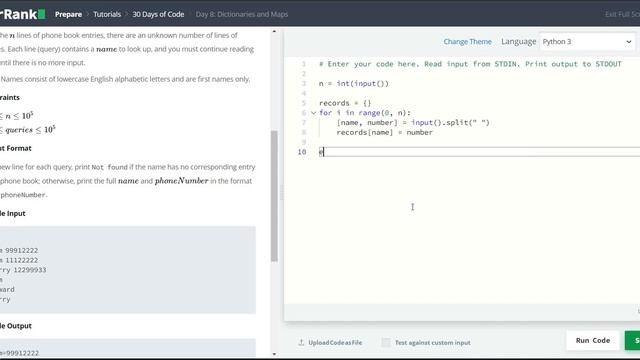This screenshot has height=360, width=640.
Task: Click code line 10 in the editor
Action: click(478, 152)
